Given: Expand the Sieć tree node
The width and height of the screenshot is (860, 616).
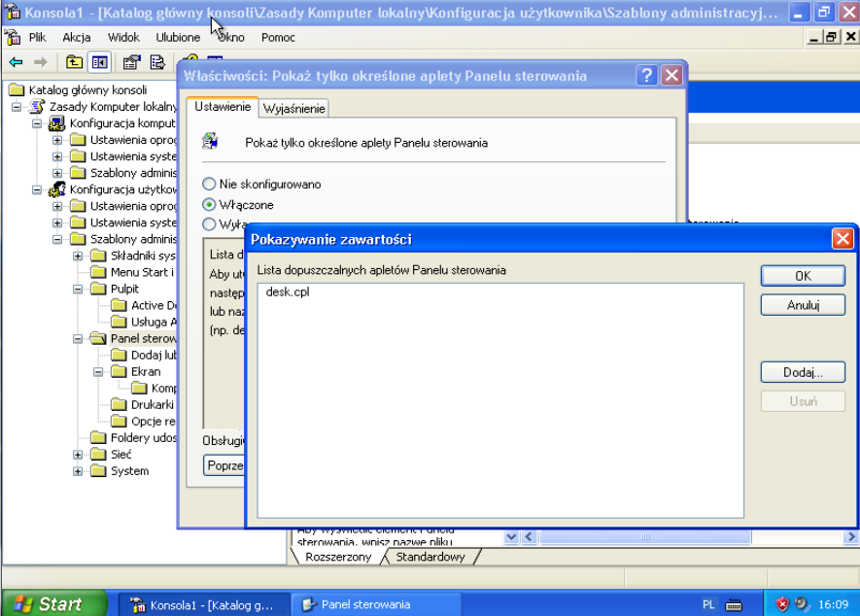Looking at the screenshot, I should [x=79, y=454].
